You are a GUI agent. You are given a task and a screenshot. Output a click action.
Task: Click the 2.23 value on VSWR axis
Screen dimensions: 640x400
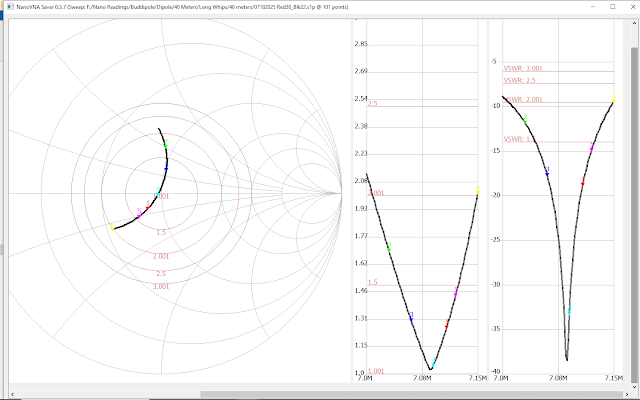[361, 153]
